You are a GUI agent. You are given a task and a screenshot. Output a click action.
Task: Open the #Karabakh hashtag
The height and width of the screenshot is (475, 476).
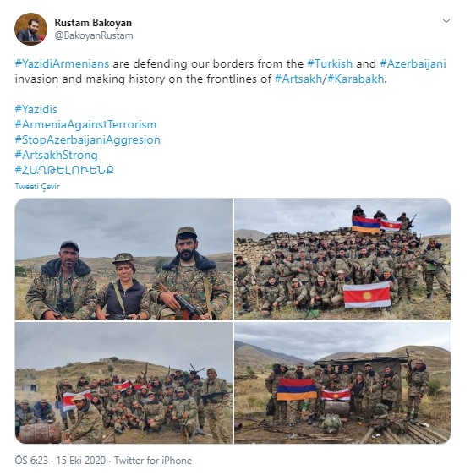click(x=355, y=79)
